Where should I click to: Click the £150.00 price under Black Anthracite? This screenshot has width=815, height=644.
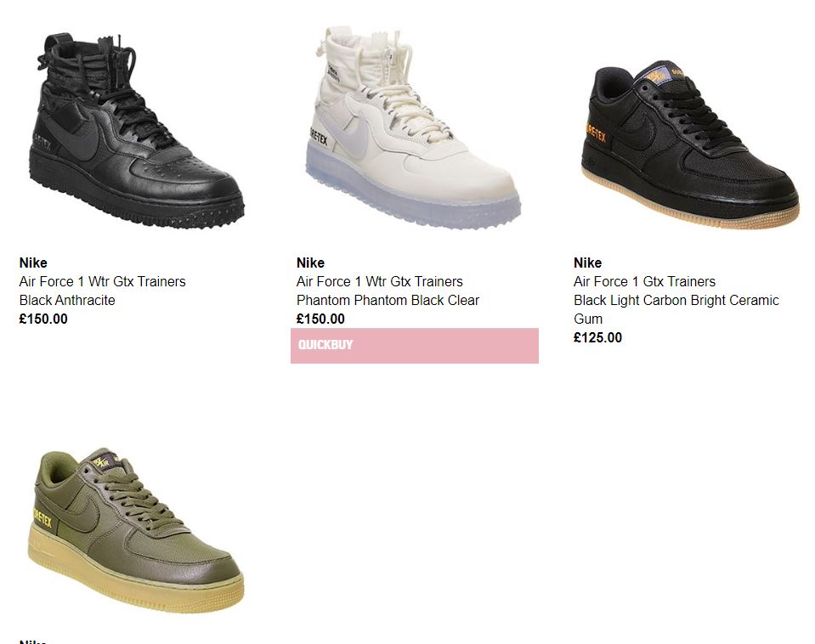pos(43,319)
